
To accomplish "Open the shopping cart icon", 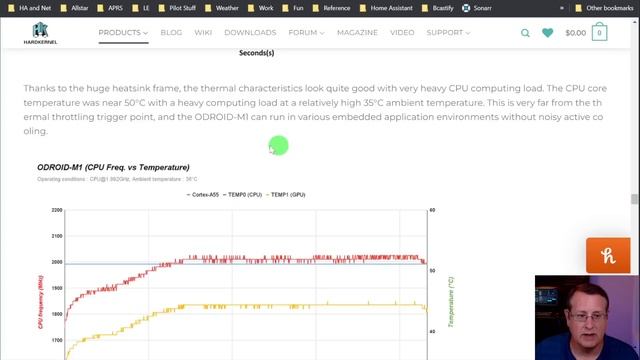I will (x=599, y=32).
